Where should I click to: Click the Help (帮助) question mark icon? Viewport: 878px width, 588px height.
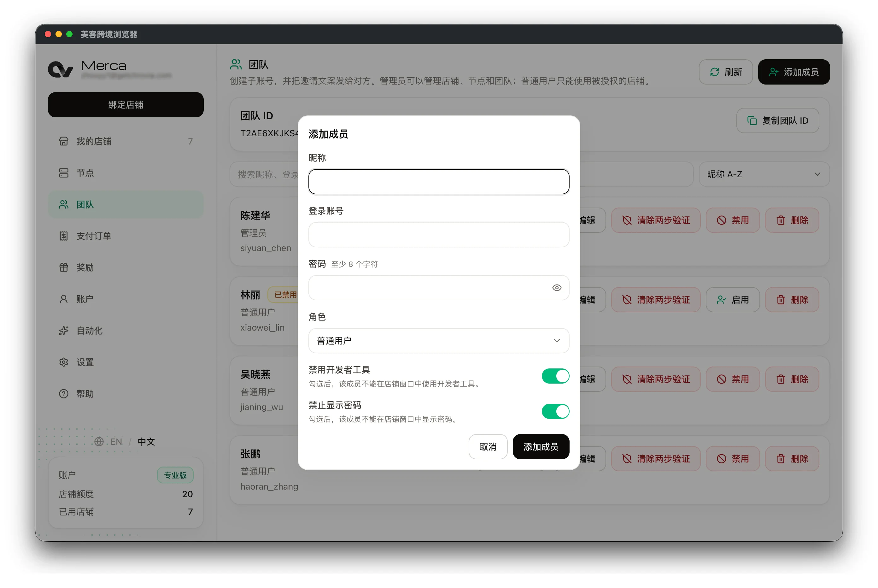pyautogui.click(x=64, y=393)
